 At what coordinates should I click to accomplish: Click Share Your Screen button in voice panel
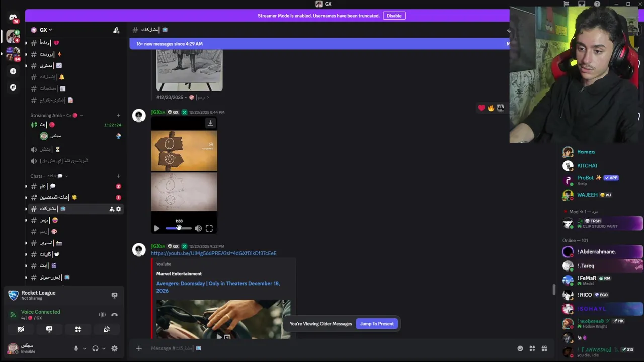(49, 329)
